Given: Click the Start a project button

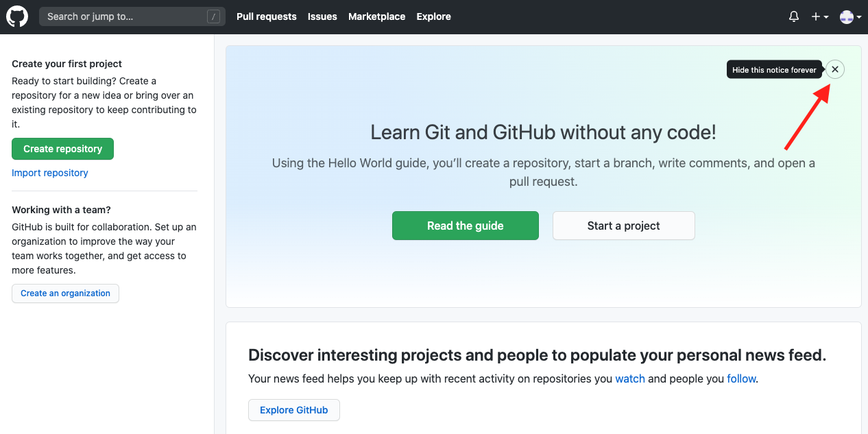Looking at the screenshot, I should [x=624, y=226].
